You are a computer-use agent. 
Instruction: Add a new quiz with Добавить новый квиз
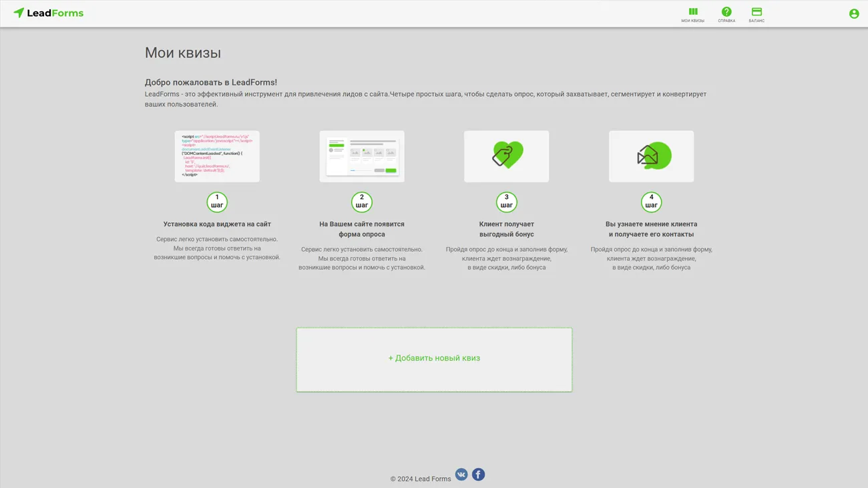pos(434,358)
